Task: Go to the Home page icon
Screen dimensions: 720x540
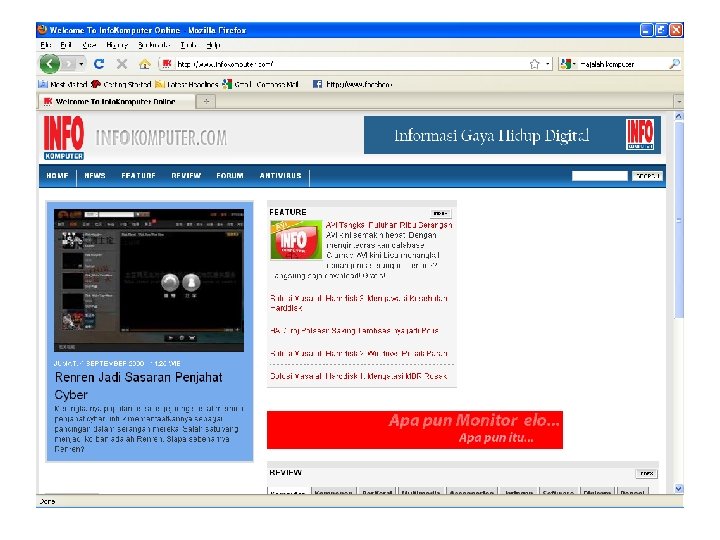Action: [145, 64]
